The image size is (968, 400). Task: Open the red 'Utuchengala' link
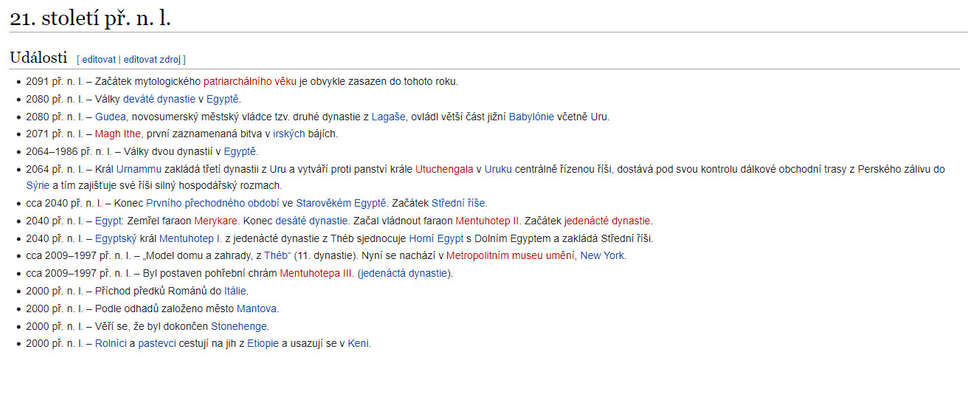[444, 169]
